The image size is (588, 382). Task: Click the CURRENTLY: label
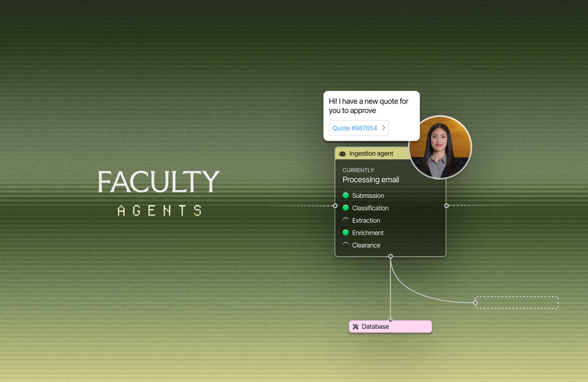pyautogui.click(x=359, y=170)
